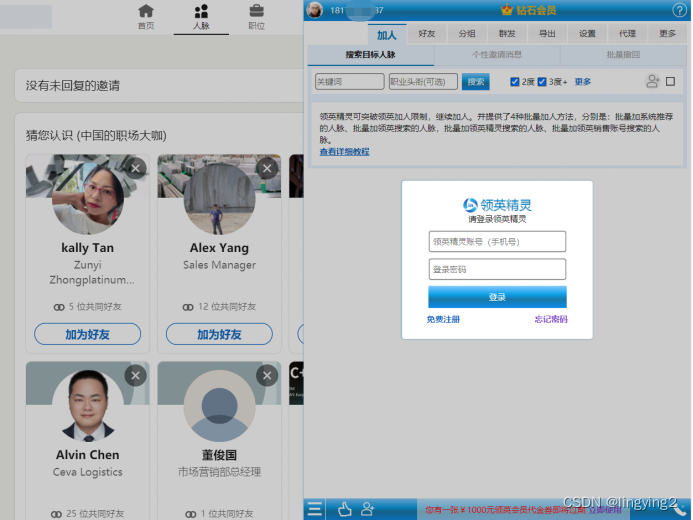693x520 pixels.
Task: Switch to the 群发 tab
Action: point(507,34)
